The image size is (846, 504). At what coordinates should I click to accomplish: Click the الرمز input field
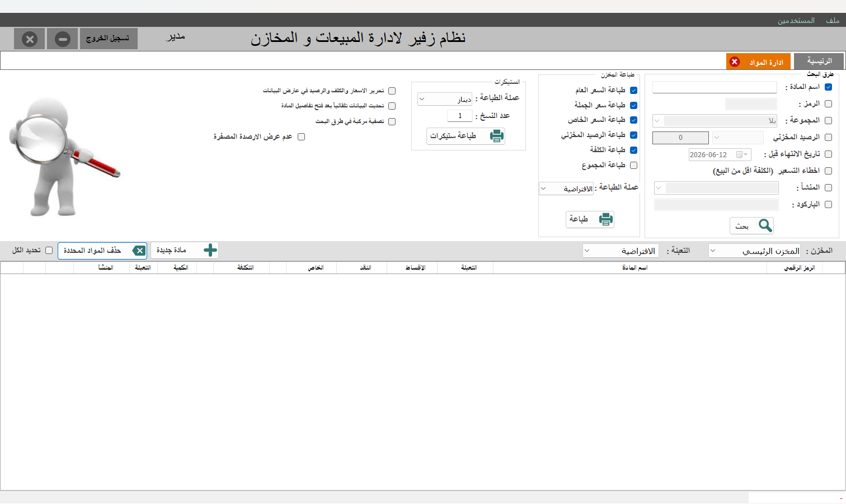tap(751, 103)
